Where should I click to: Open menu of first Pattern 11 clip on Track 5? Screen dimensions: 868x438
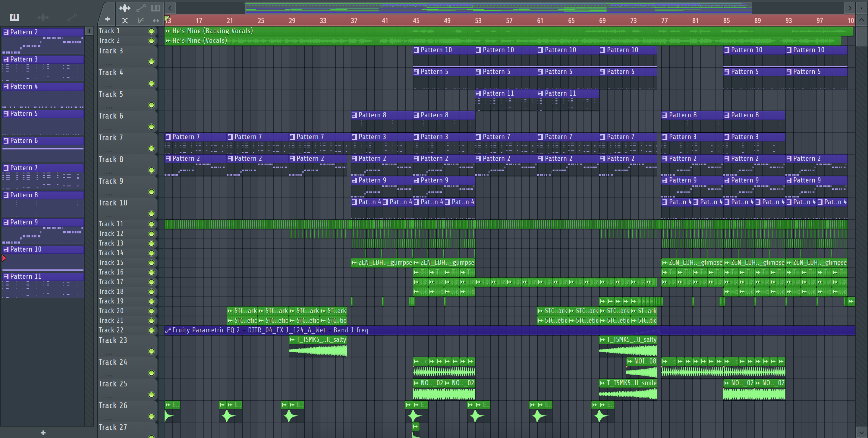pos(479,94)
